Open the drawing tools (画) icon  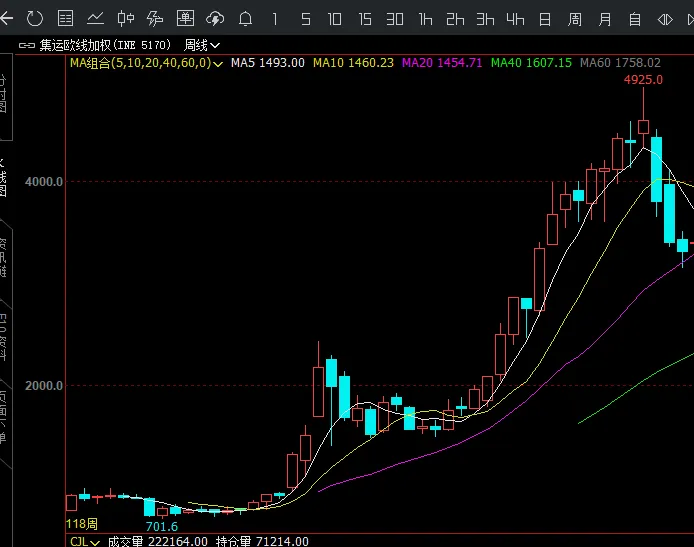(x=185, y=19)
